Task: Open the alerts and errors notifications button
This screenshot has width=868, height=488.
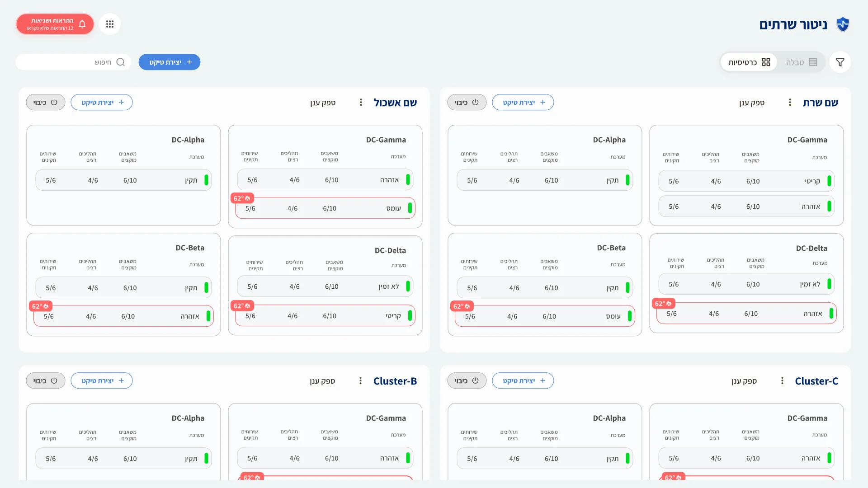Action: (55, 24)
